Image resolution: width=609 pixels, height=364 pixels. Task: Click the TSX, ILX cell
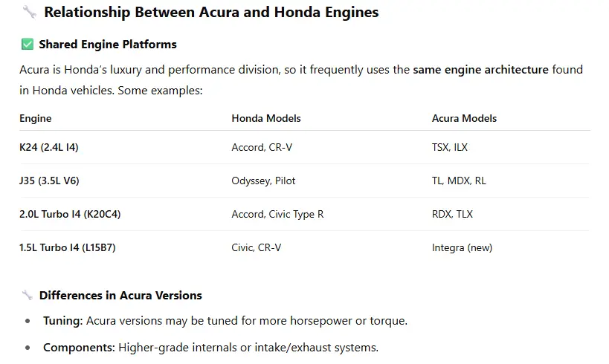click(x=450, y=147)
